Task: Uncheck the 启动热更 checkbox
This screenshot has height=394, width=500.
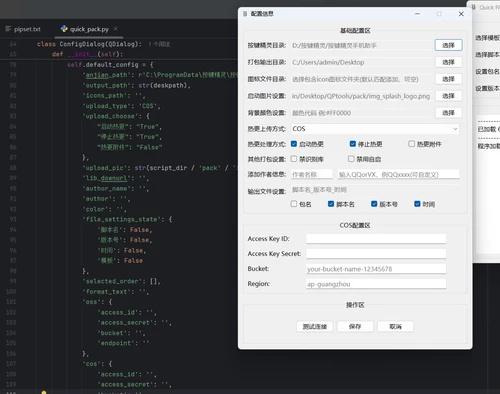Action: (x=294, y=144)
